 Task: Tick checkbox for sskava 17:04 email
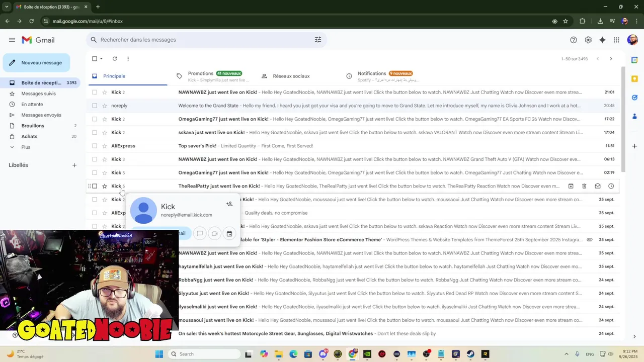95,133
